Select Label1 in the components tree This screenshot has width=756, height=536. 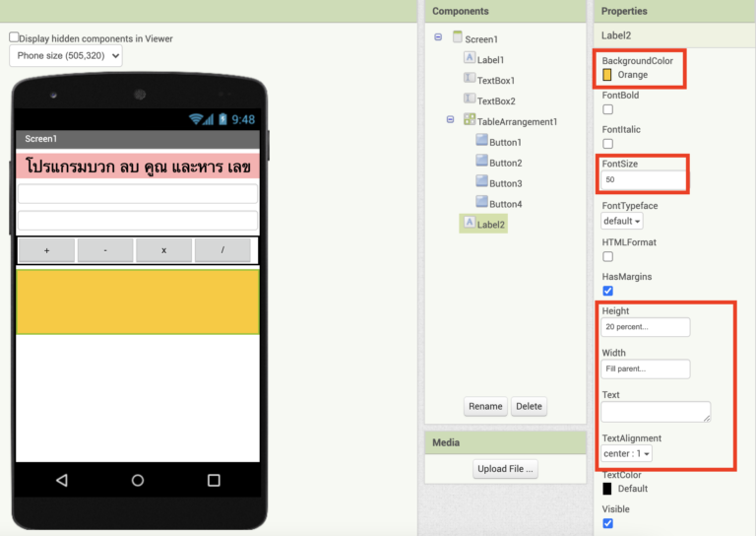point(490,60)
